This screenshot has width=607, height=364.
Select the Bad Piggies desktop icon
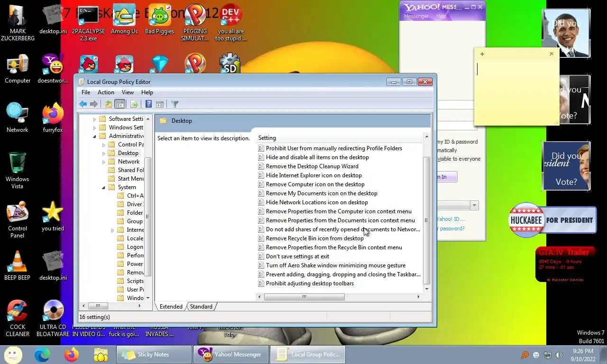[x=159, y=20]
